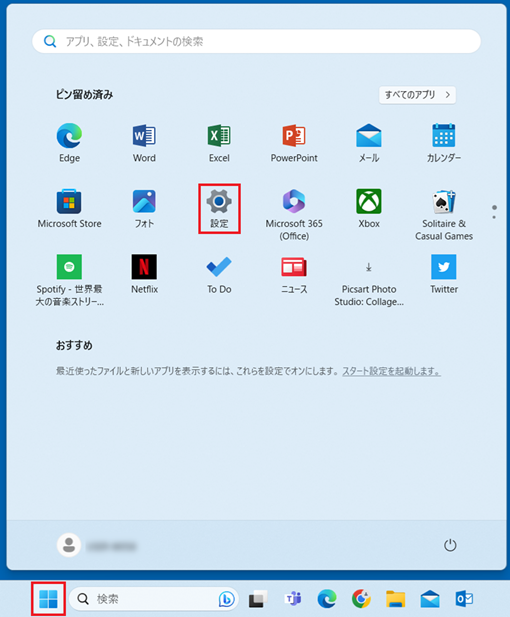Click the Start menu search field
This screenshot has height=617, width=510.
click(256, 41)
